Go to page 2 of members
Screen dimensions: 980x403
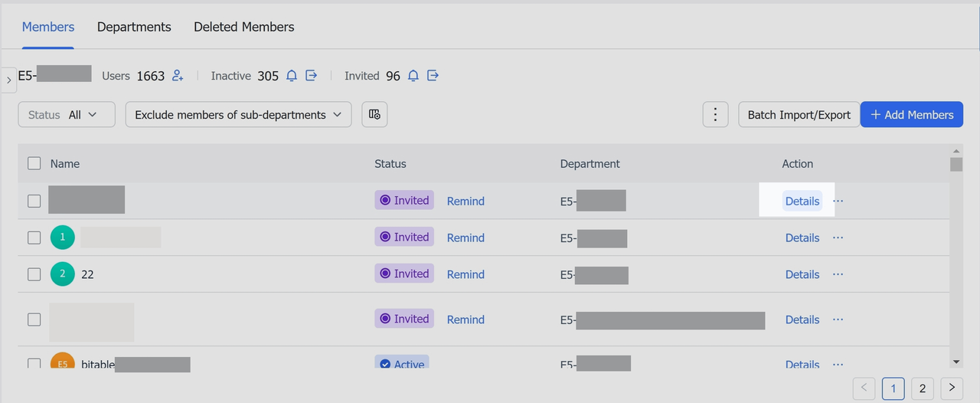coord(922,388)
